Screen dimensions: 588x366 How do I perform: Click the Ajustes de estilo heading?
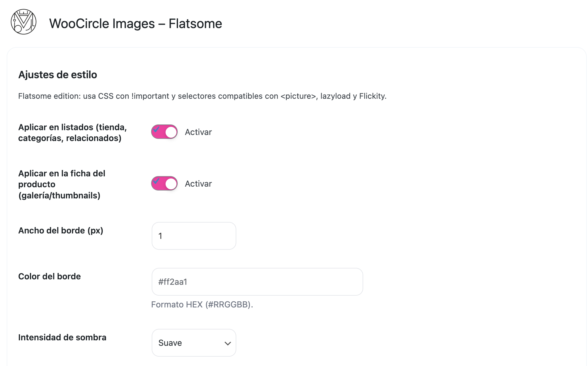[x=58, y=75]
